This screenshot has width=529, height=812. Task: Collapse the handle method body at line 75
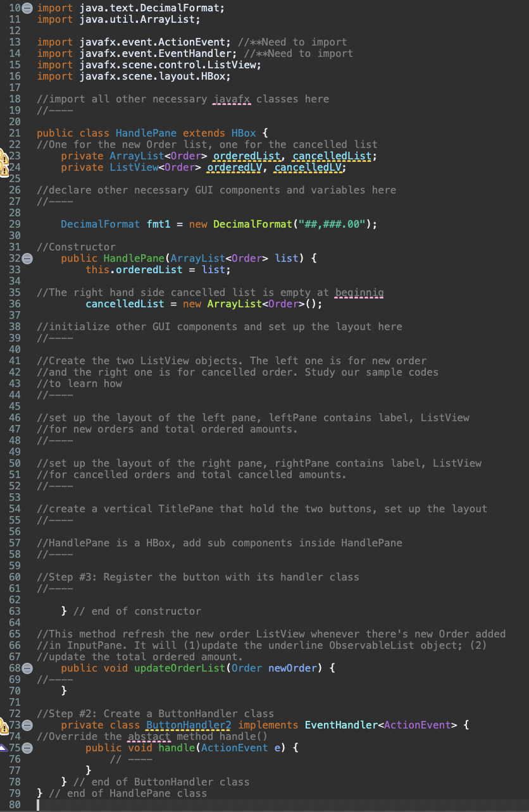[27, 748]
